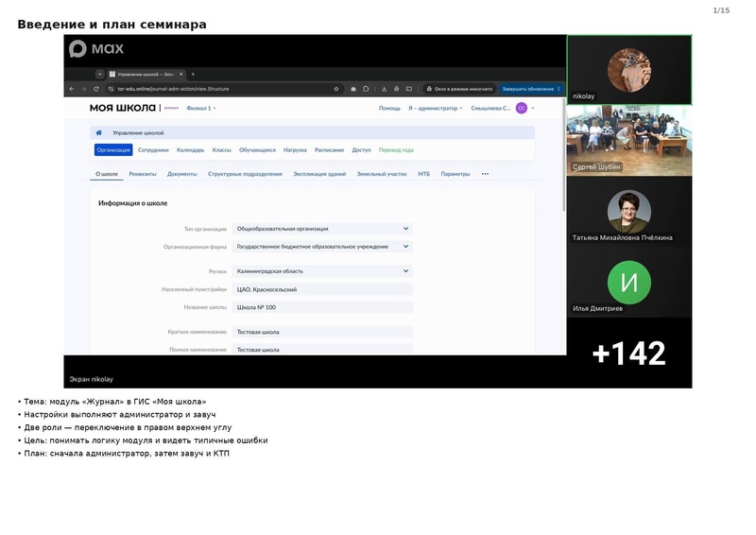Image resolution: width=756 pixels, height=535 pixels.
Task: Click the page vertical scrollbar
Action: point(563,154)
